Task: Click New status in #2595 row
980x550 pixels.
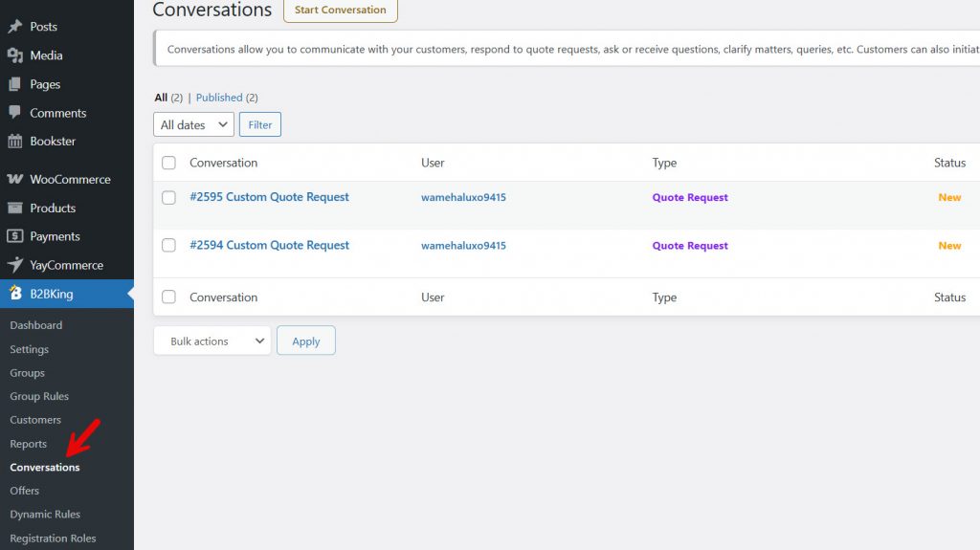Action: click(x=949, y=197)
